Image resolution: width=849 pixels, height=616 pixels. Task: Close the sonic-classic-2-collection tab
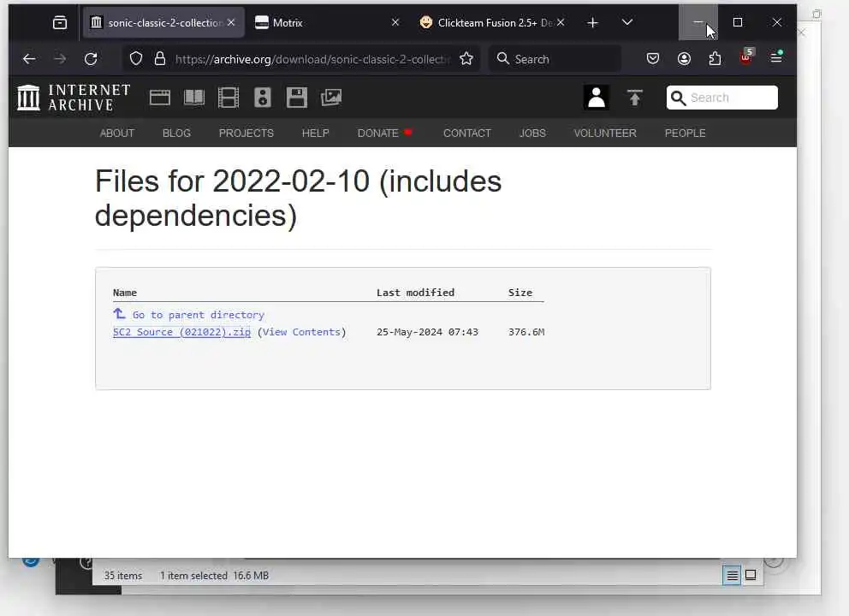(x=231, y=23)
